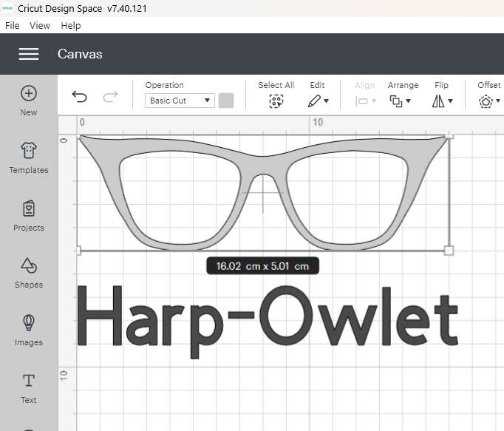Open the Flip dropdown
The height and width of the screenshot is (431, 504).
[441, 101]
